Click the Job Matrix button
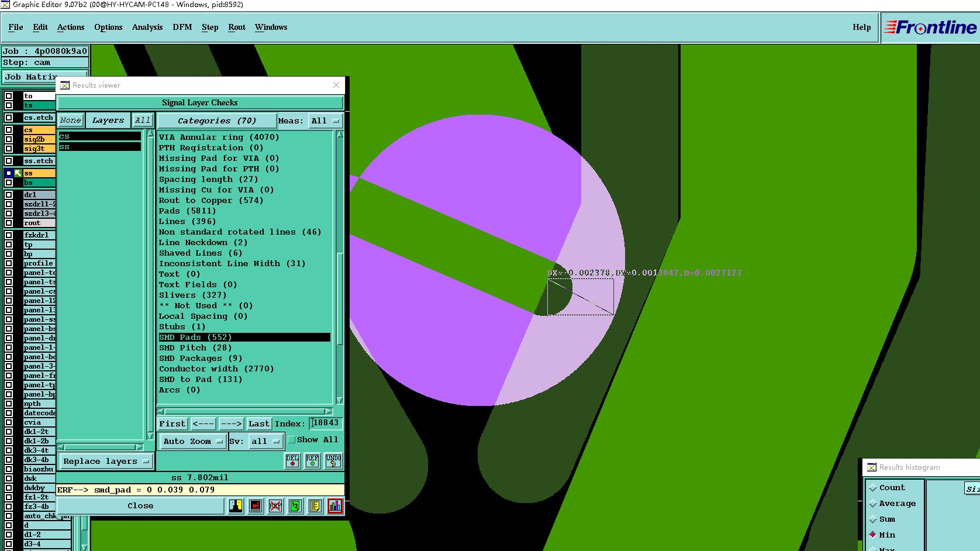Image resolution: width=980 pixels, height=551 pixels. coord(45,77)
